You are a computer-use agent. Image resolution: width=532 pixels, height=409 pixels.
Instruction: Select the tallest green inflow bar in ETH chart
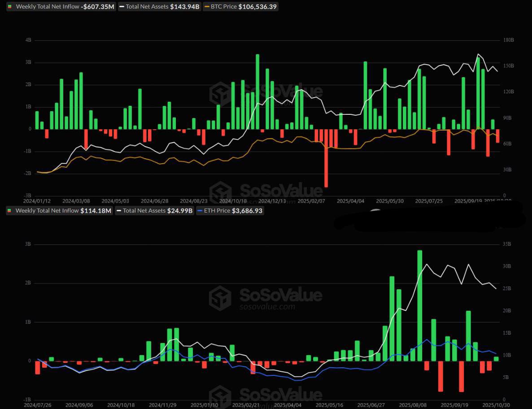click(420, 305)
